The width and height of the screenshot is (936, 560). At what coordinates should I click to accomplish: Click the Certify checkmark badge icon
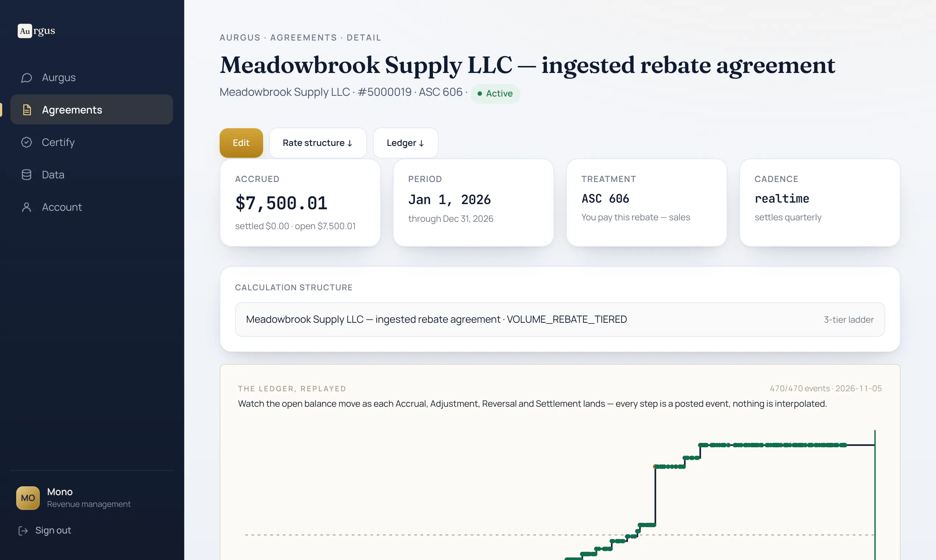[27, 142]
